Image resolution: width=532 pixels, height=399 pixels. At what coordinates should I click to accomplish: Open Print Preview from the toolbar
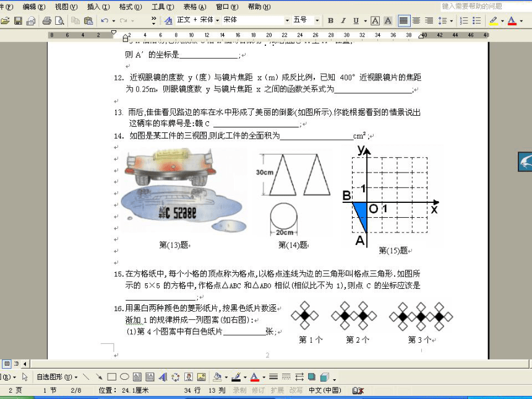60,21
